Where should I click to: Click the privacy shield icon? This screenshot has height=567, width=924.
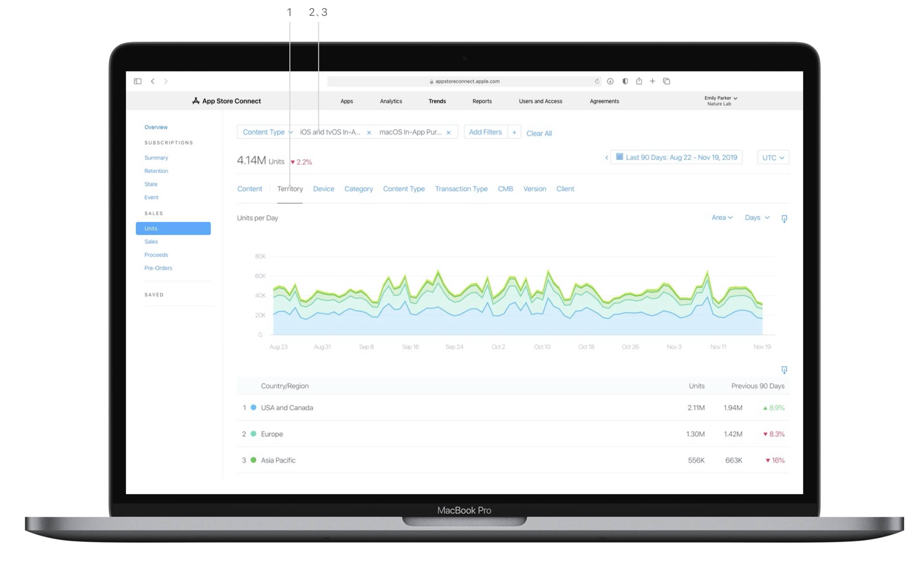(x=625, y=81)
